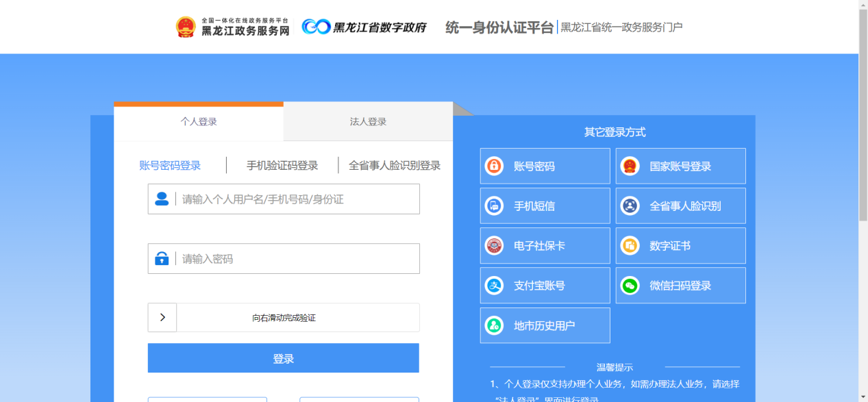The width and height of the screenshot is (868, 402).
Task: Switch to the 法人登录 tab
Action: coord(368,122)
